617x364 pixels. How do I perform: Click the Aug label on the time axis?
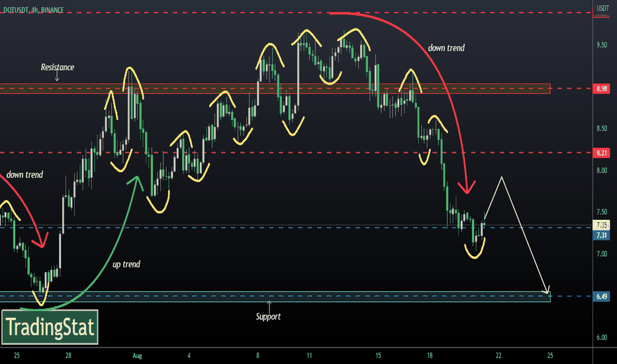pyautogui.click(x=137, y=356)
